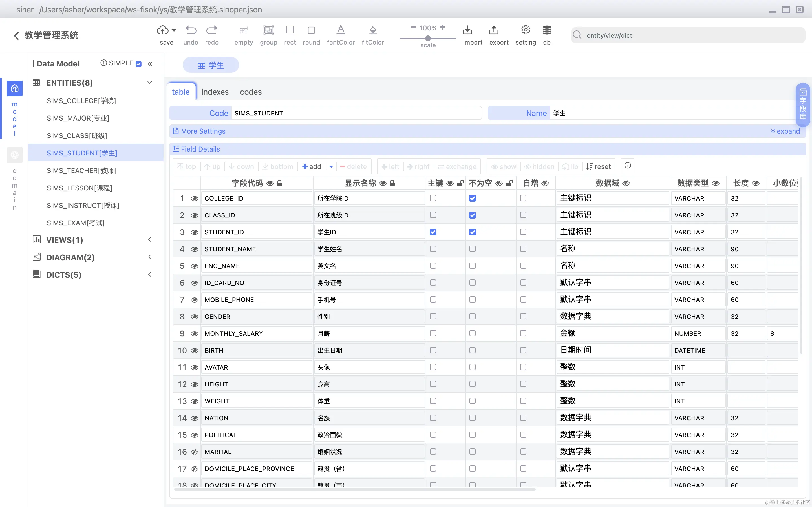Toggle the SIMPLE mode checkbox
The height and width of the screenshot is (507, 812).
click(x=139, y=64)
